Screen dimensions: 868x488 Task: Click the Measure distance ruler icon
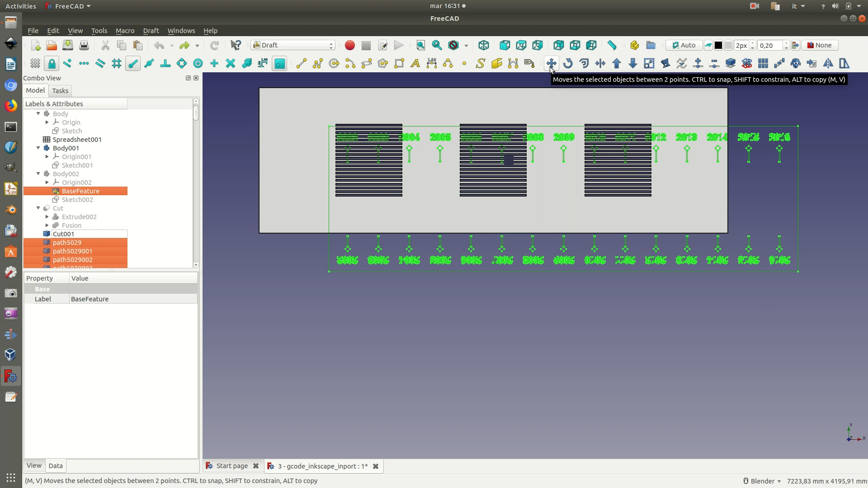point(612,45)
